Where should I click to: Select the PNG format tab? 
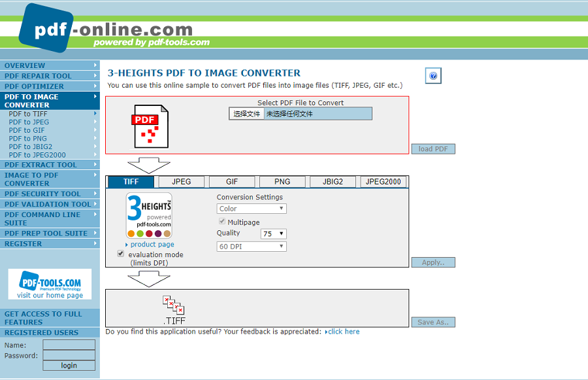click(x=282, y=182)
